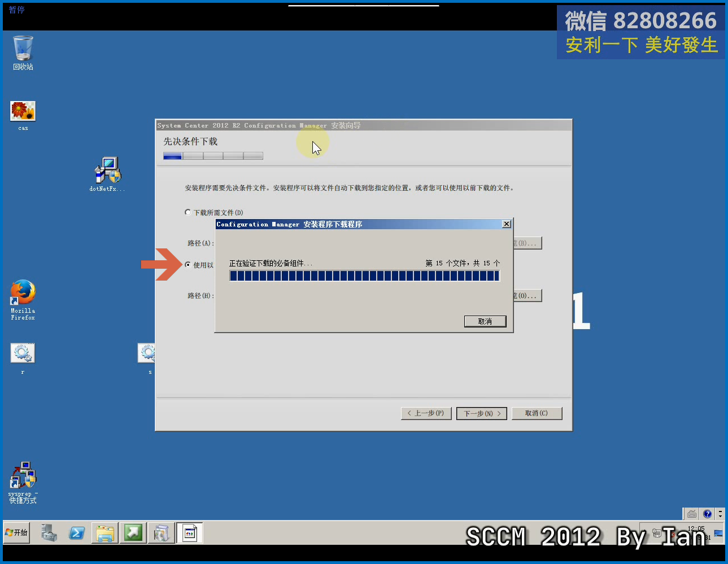Open the sysprep shortcut icon

[23, 483]
